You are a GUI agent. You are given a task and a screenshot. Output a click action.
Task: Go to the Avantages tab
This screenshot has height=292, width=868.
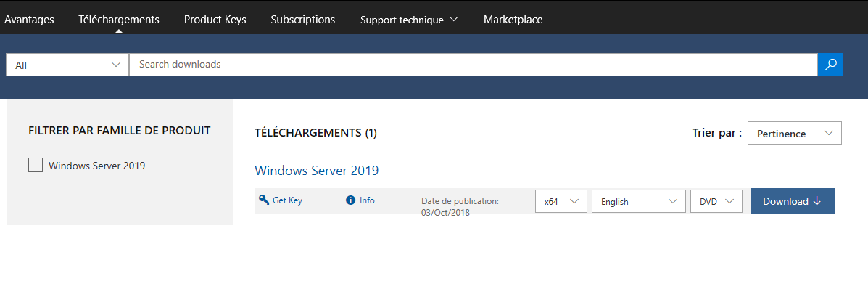[29, 20]
